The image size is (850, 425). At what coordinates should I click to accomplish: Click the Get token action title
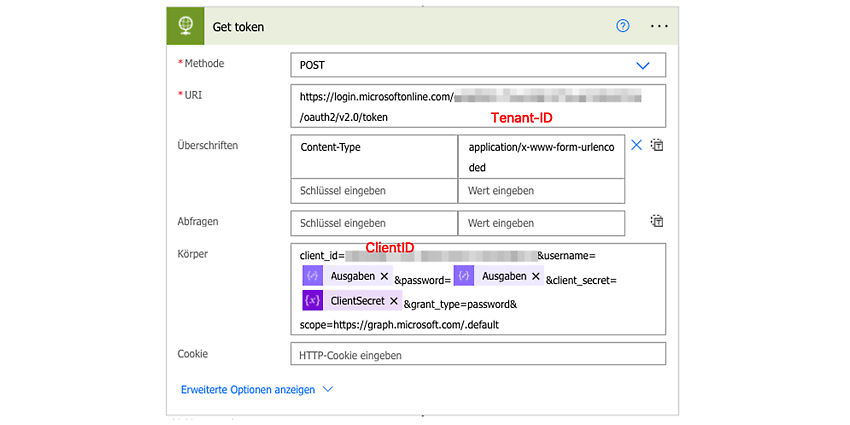click(238, 27)
